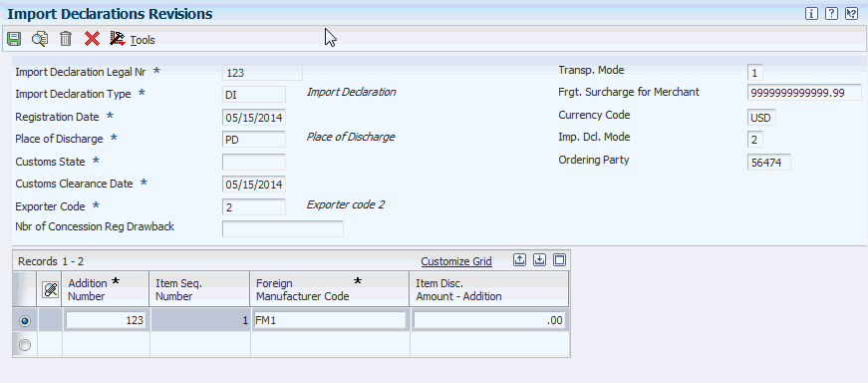Viewport: 868px width, 383px height.
Task: Click the Item Seq. Number cell 1
Action: click(x=200, y=320)
